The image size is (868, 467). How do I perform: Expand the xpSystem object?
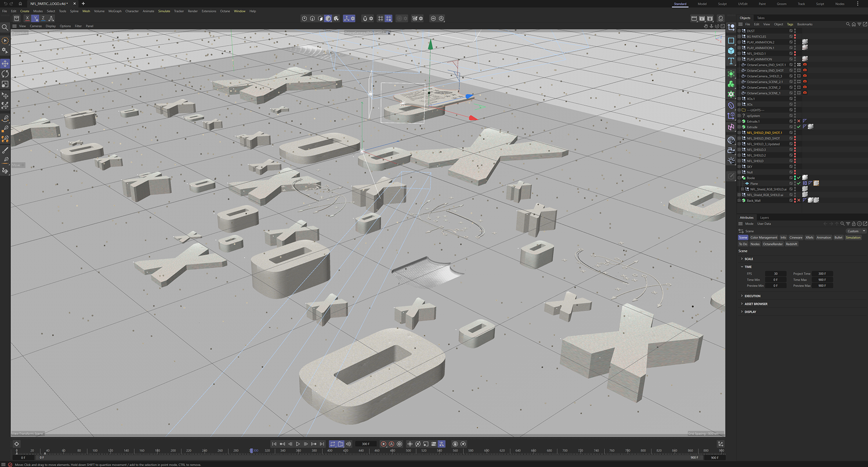click(x=739, y=116)
